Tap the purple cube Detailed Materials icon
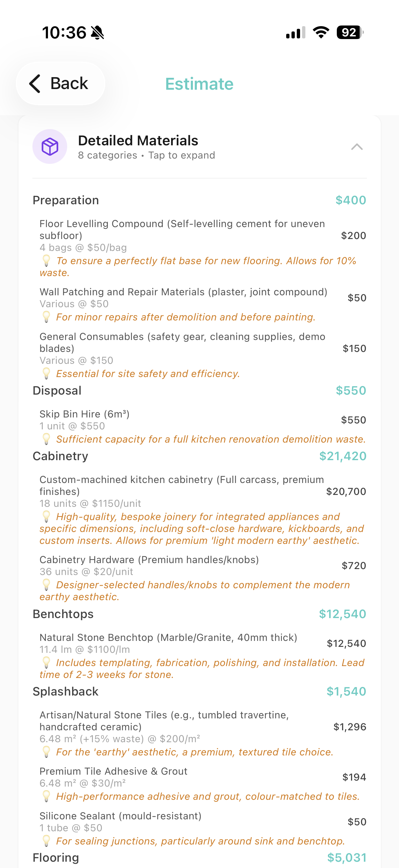This screenshot has height=868, width=399. click(50, 146)
